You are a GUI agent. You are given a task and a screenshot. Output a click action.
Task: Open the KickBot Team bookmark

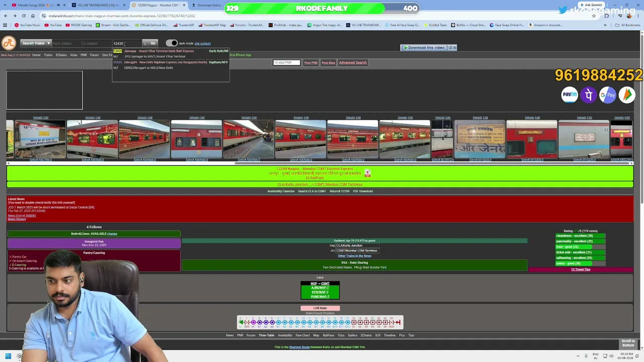pos(435,25)
